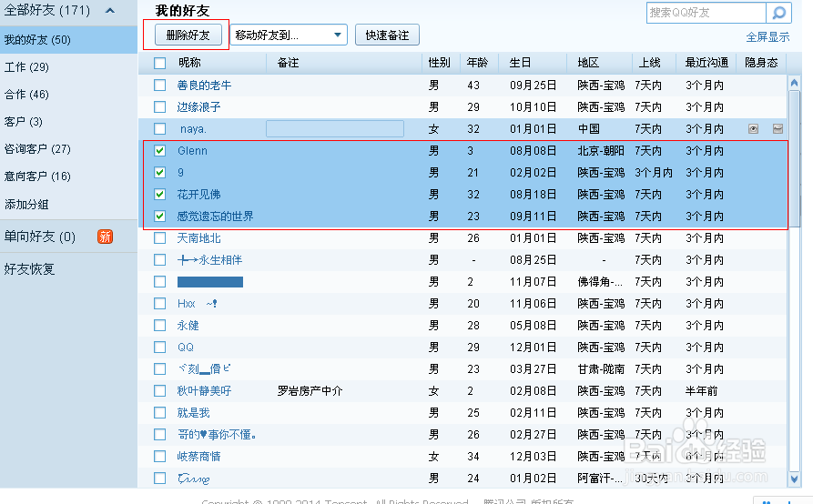Click the friend list scrollbar thumb
813x504 pixels.
(x=794, y=158)
